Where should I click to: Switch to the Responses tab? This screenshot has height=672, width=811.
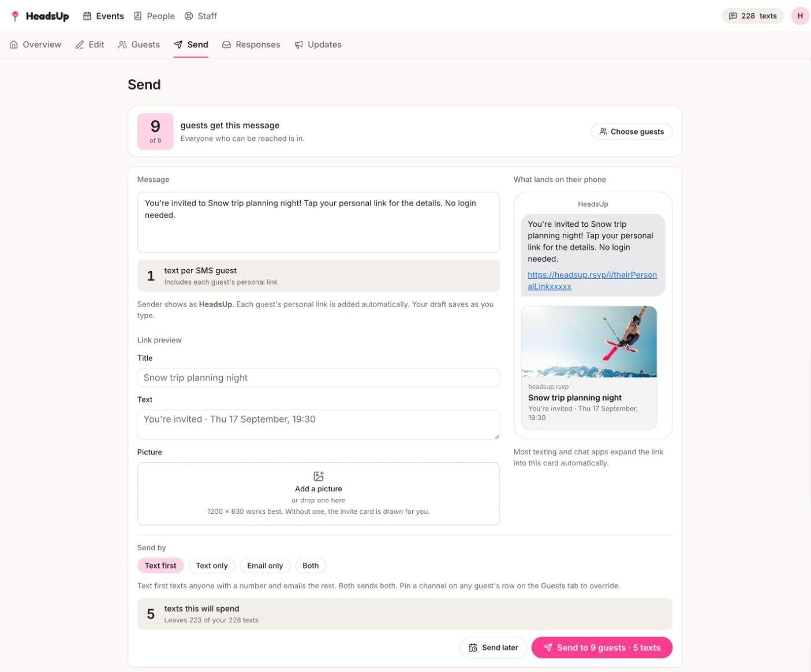(x=251, y=44)
